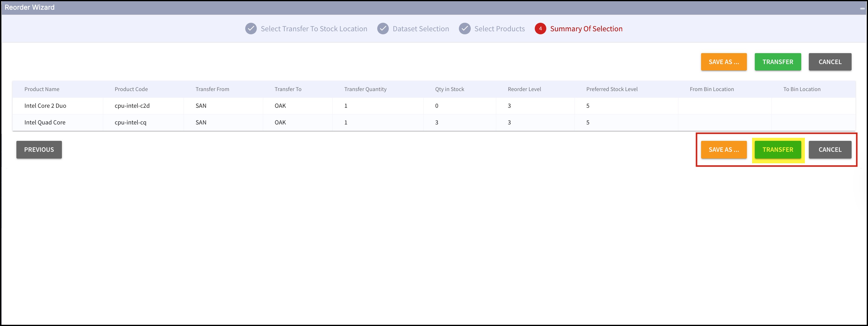The image size is (868, 326).
Task: Click Qty in Stock value 0
Action: tap(436, 106)
